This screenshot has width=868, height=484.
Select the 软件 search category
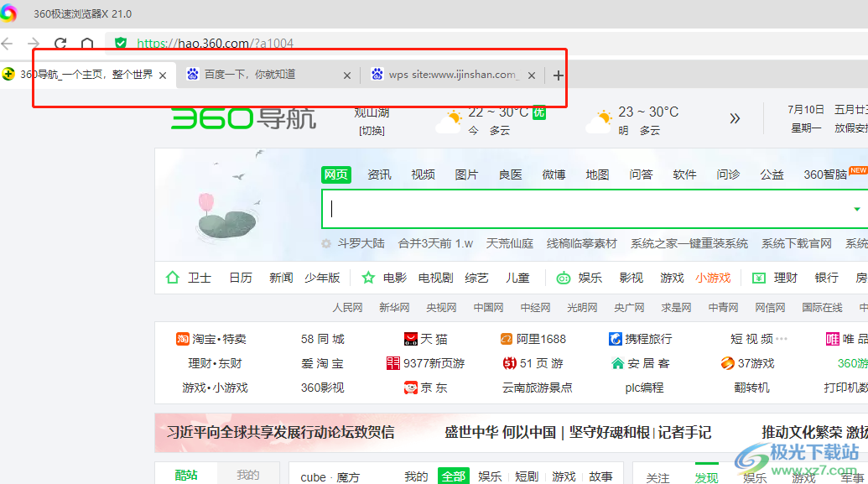click(x=684, y=174)
